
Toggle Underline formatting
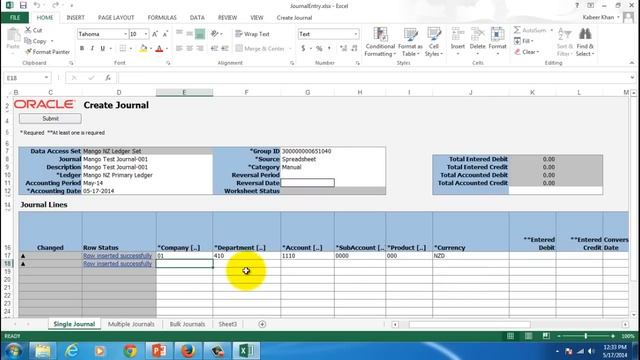[x=102, y=49]
